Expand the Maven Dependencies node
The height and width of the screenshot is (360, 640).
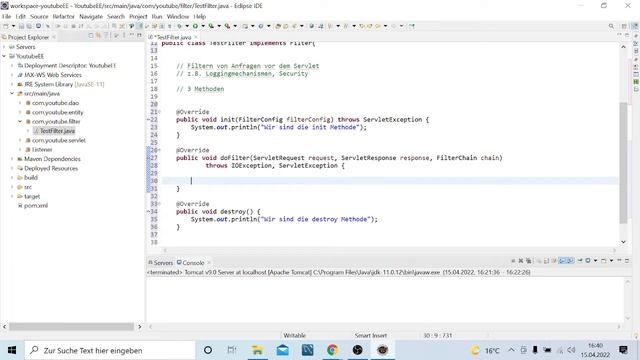(12, 159)
